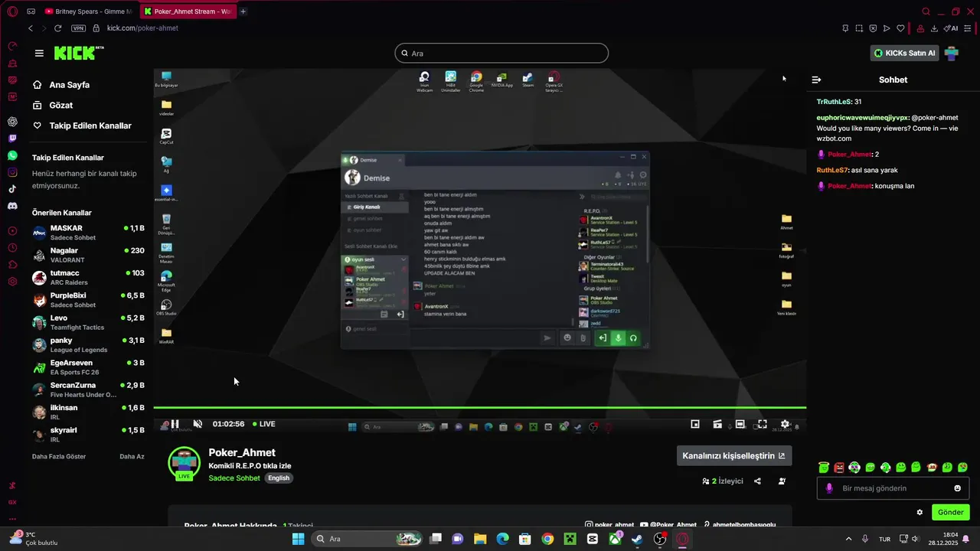Show hidden system tray icons

(848, 539)
